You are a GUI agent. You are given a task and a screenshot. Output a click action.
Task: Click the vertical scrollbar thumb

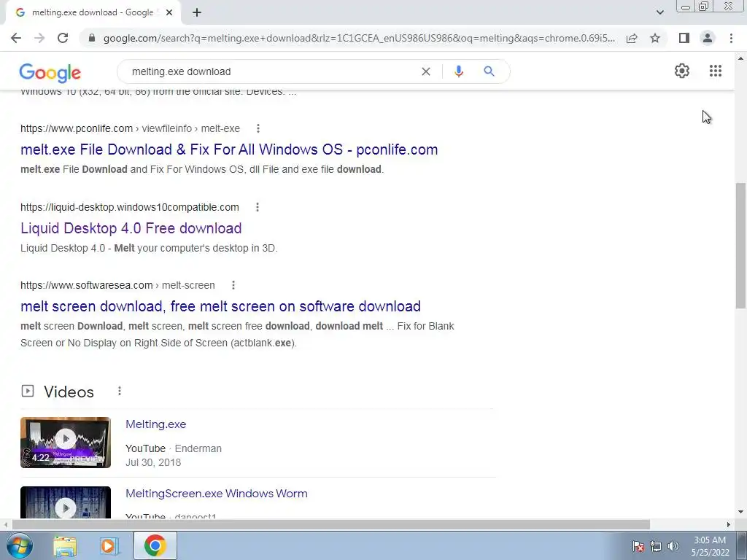[740, 245]
